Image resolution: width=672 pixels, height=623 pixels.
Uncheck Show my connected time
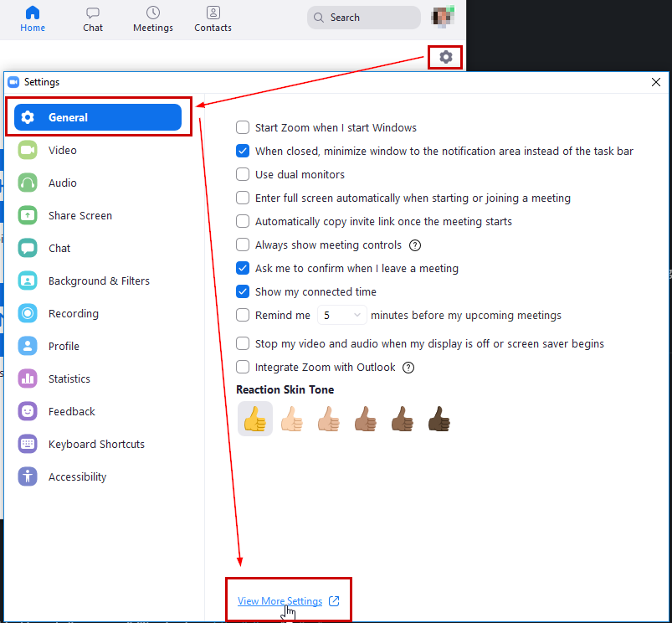point(243,291)
